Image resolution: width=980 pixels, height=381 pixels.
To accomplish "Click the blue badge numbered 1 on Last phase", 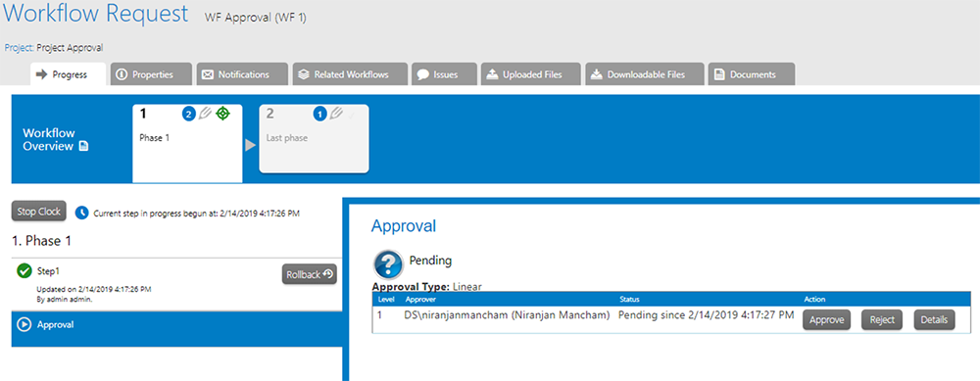I will 319,114.
